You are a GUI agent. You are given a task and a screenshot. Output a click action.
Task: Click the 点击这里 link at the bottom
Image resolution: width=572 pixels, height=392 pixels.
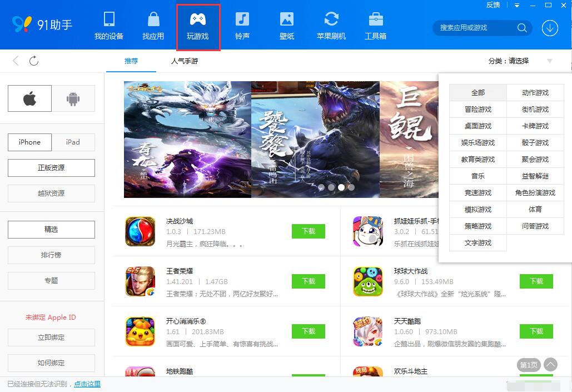pyautogui.click(x=87, y=384)
